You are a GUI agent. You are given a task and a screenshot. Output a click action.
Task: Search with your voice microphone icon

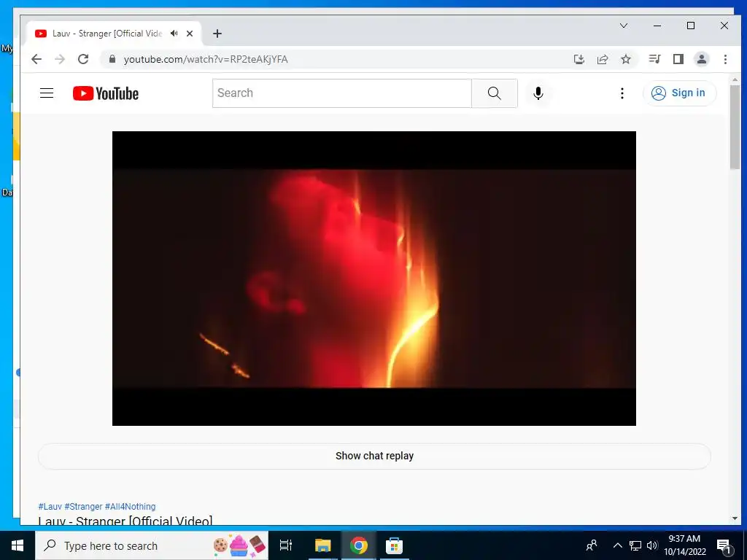click(538, 93)
